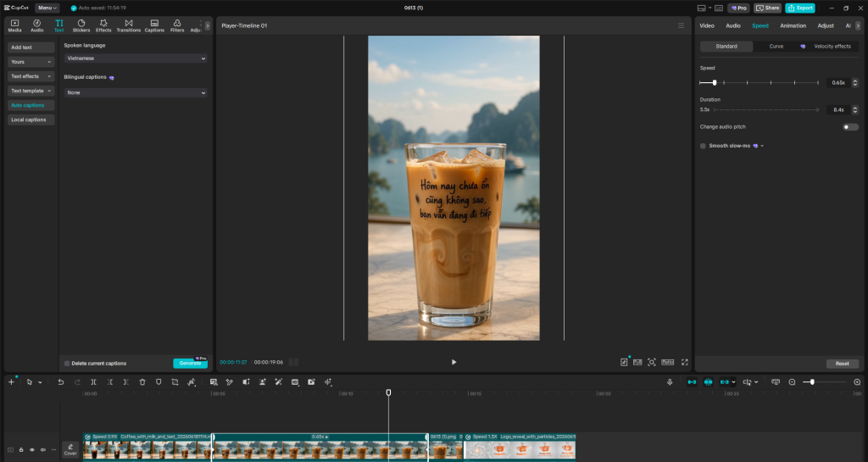Click the layout switch icon in the title bar
Viewport: 868px width, 462px height.
point(701,8)
